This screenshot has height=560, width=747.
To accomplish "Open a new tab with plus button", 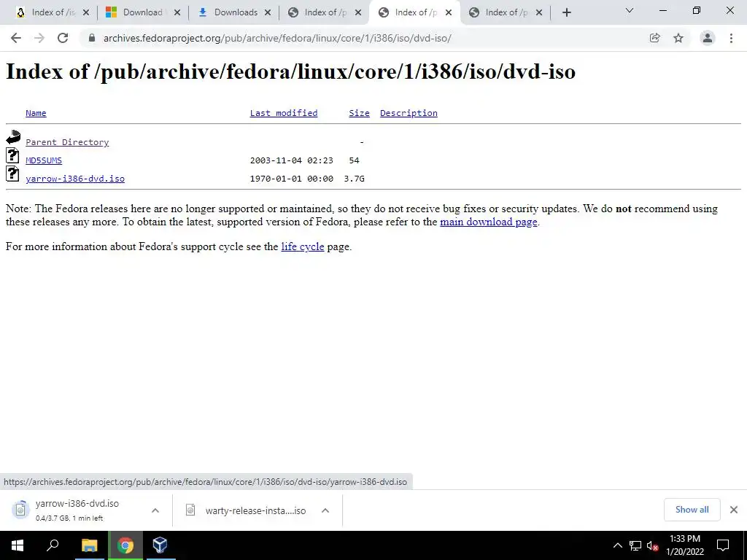I will 566,12.
